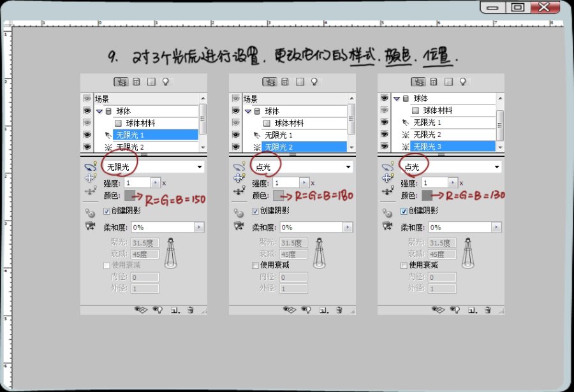The image size is (574, 392).
Task: Delete the light via trash icon in right panel
Action: tap(488, 310)
